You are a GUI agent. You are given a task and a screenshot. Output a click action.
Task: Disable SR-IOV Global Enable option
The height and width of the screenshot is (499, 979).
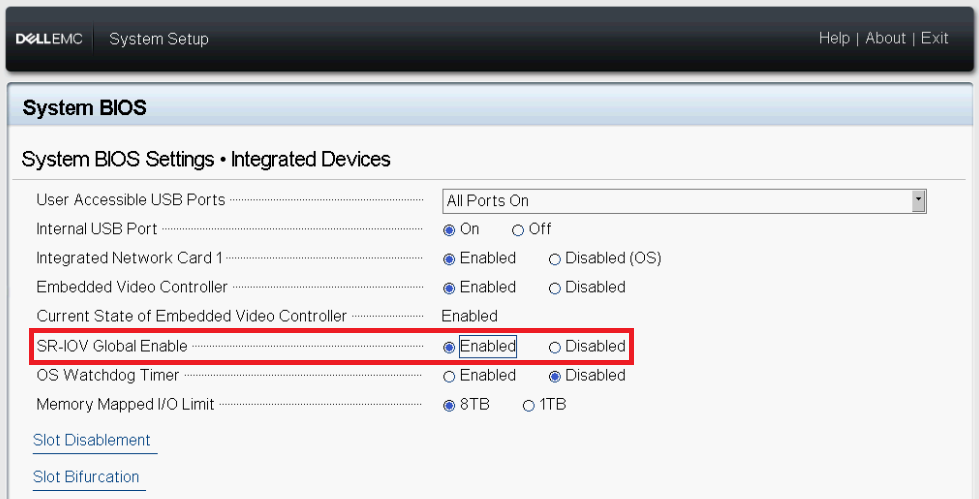click(555, 347)
